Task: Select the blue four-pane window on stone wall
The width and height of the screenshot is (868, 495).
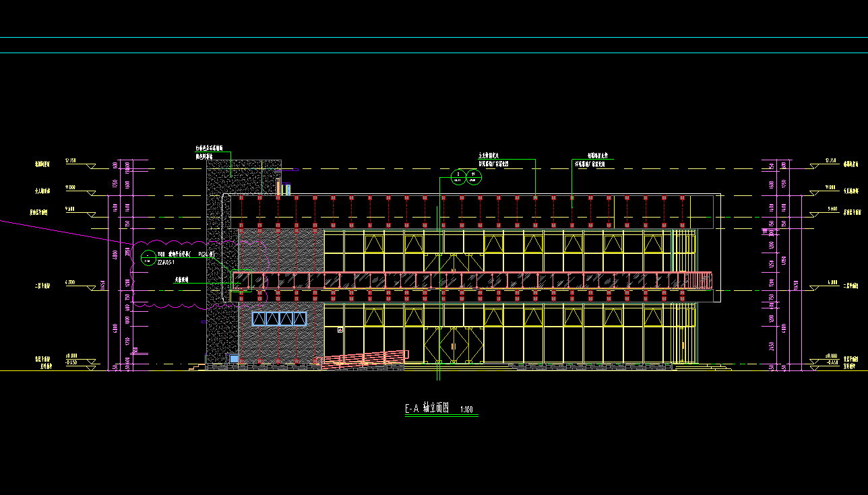Action: point(279,319)
